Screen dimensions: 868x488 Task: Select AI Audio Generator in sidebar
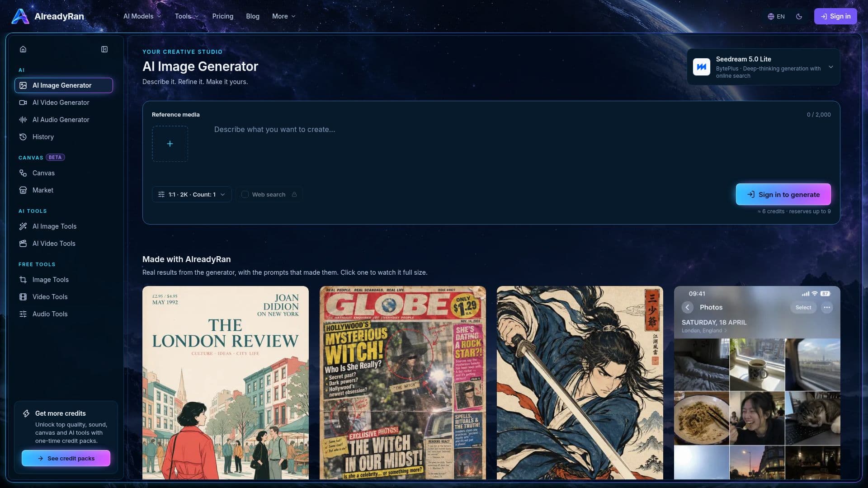click(x=64, y=120)
